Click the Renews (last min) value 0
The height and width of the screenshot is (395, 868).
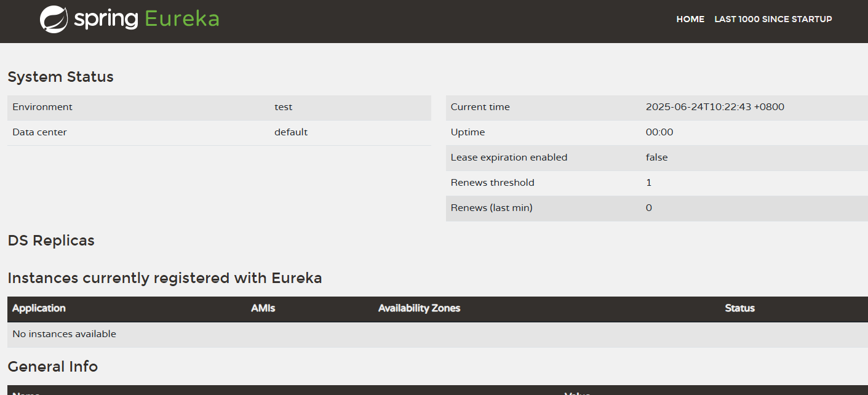[649, 208]
